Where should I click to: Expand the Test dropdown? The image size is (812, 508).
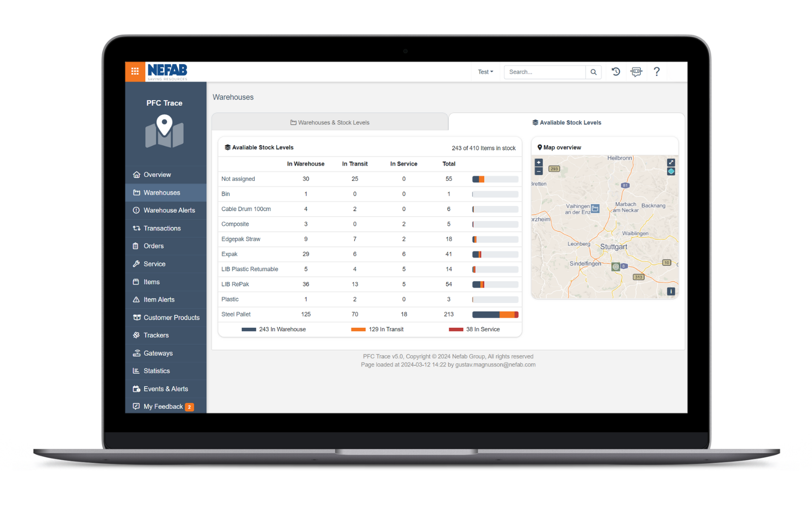(485, 72)
